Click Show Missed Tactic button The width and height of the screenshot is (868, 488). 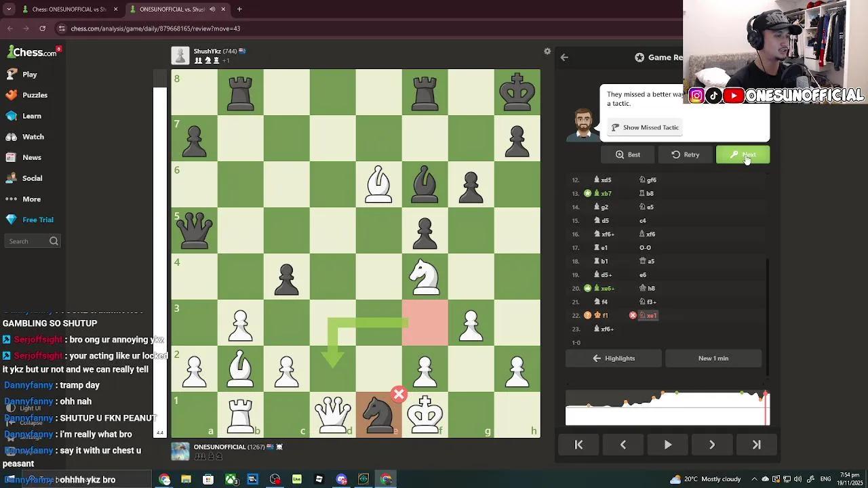pos(644,127)
